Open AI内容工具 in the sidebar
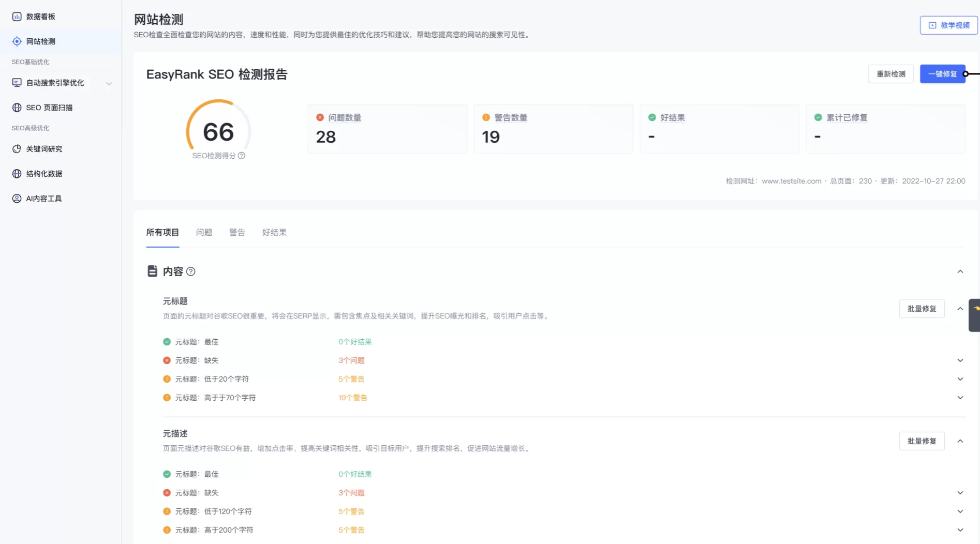This screenshot has height=544, width=980. [61, 199]
